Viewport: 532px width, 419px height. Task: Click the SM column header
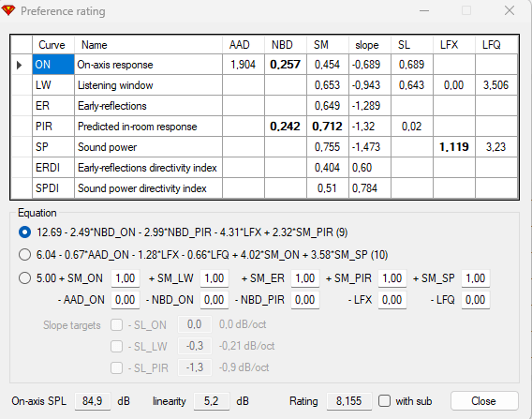click(328, 45)
